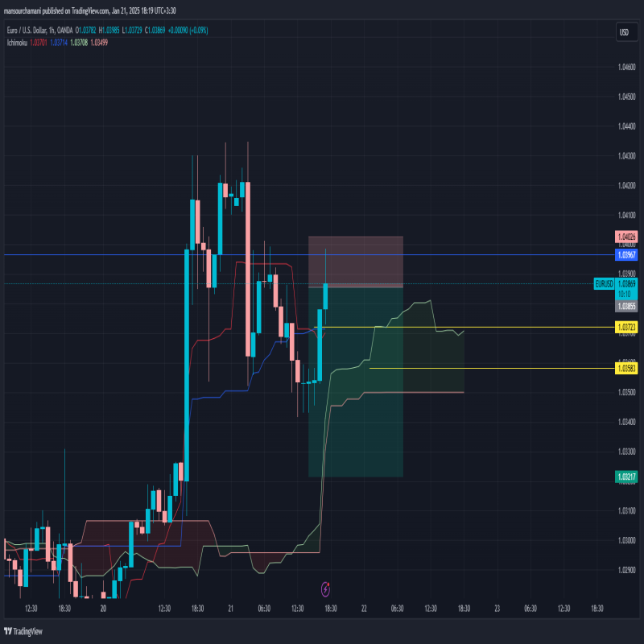This screenshot has width=644, height=644.
Task: Click the tallest cyan bullish candle of the rally
Action: 187,362
